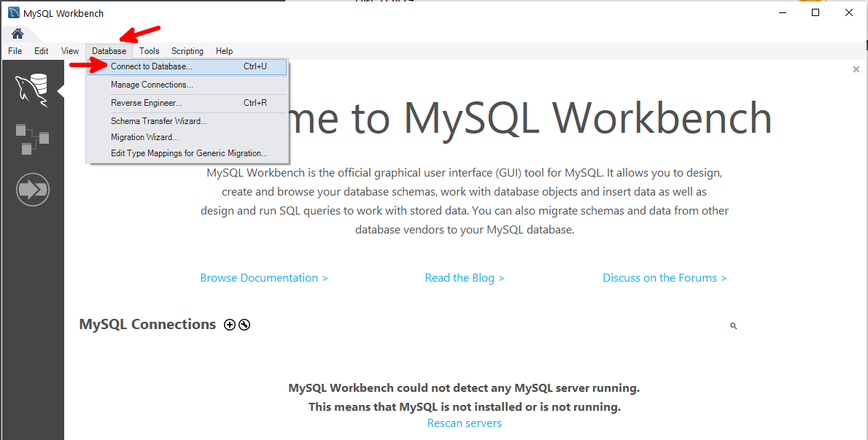Viewport: 868px width, 440px height.
Task: Maximize the MySQL Workbench window
Action: pos(815,12)
